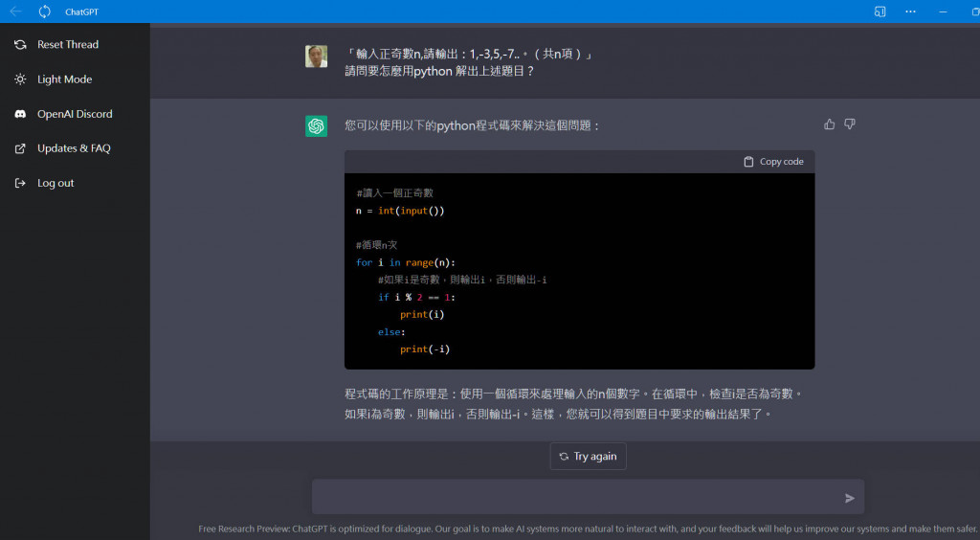
Task: Click the 'print(i)' code line
Action: click(422, 314)
